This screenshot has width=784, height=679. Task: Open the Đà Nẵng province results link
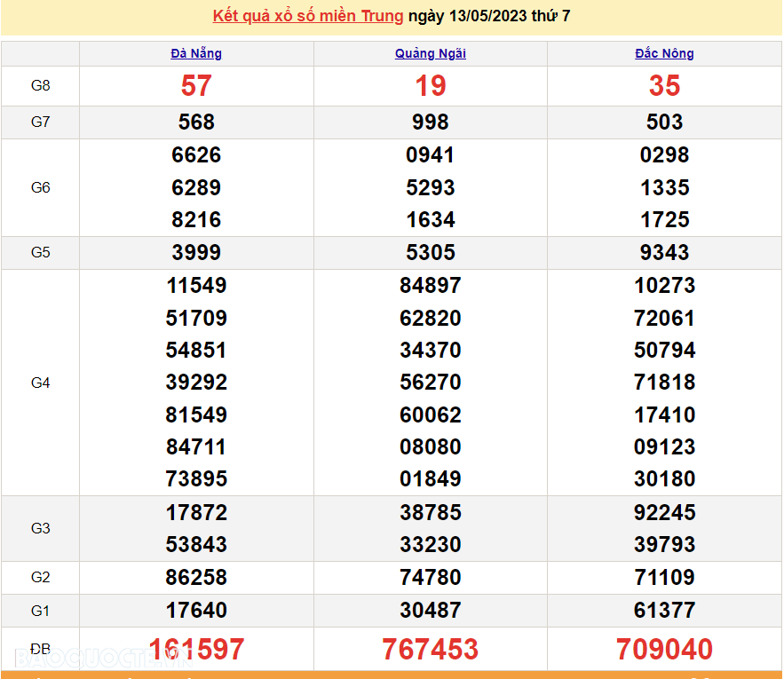pyautogui.click(x=195, y=53)
